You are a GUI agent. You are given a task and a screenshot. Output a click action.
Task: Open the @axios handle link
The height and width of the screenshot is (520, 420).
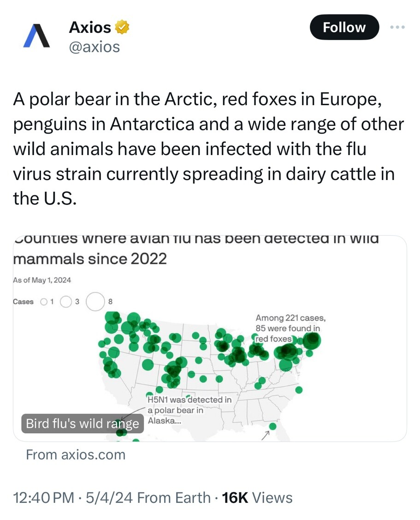[x=95, y=47]
